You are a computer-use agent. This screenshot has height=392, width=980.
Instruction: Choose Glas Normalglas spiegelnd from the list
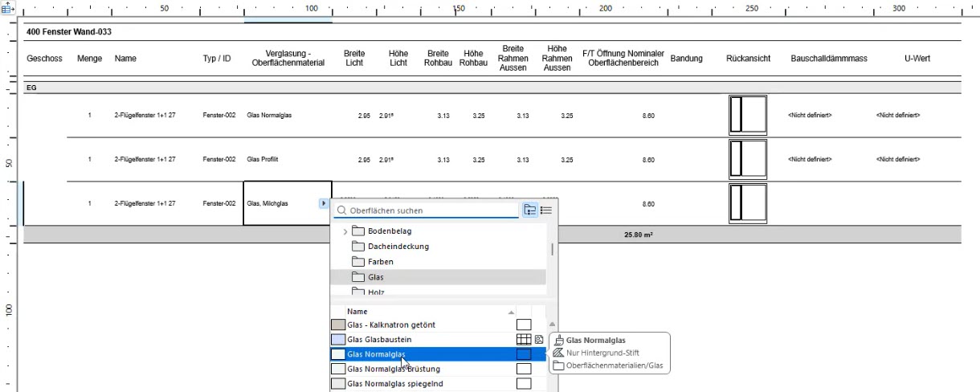click(395, 384)
